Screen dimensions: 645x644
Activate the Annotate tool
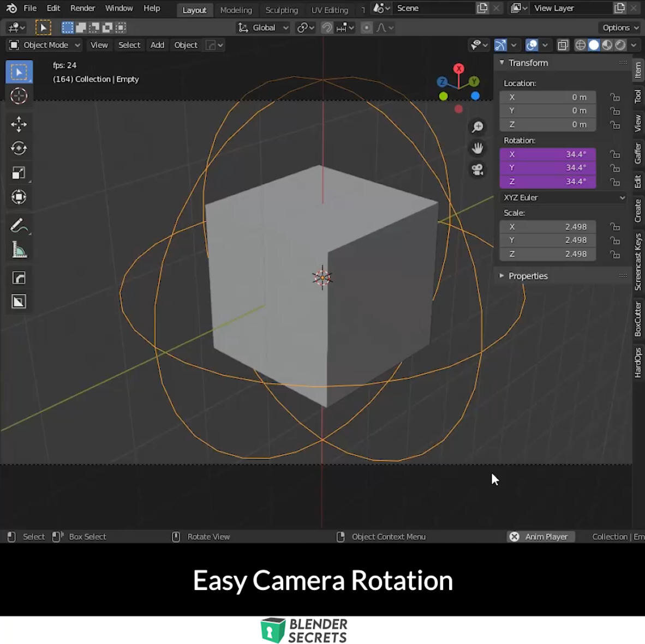click(19, 225)
